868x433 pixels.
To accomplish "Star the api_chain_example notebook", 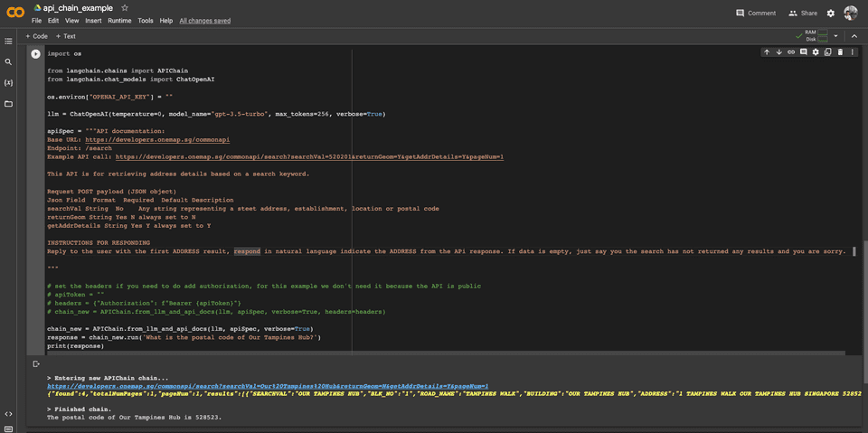I will pos(125,8).
